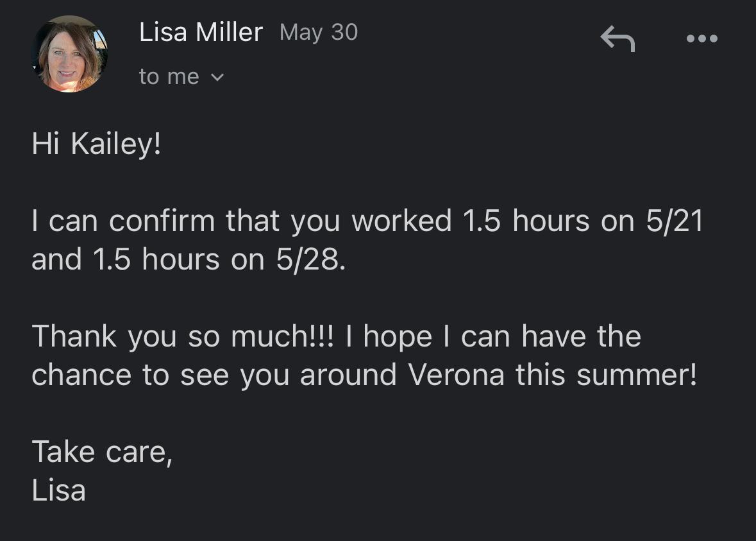Click the word "around" before Verona

coord(348,375)
